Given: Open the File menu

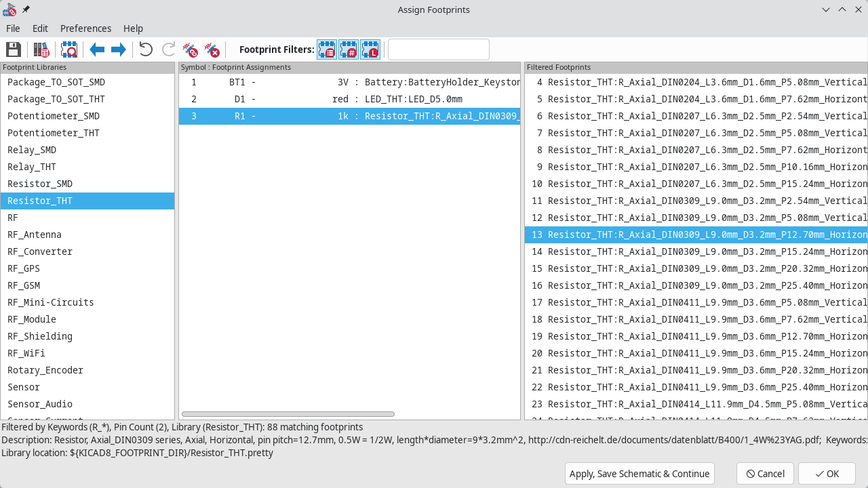Looking at the screenshot, I should click(x=13, y=28).
